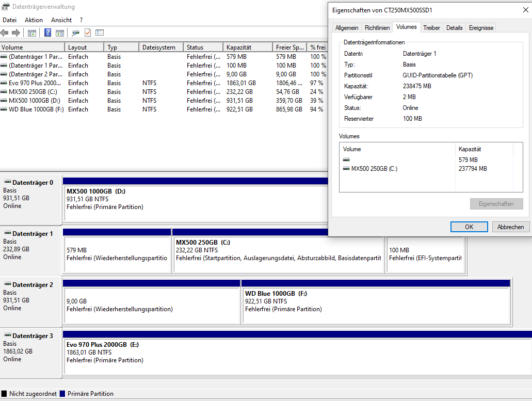Click the checklist settings toolbar icon

pyautogui.click(x=100, y=33)
